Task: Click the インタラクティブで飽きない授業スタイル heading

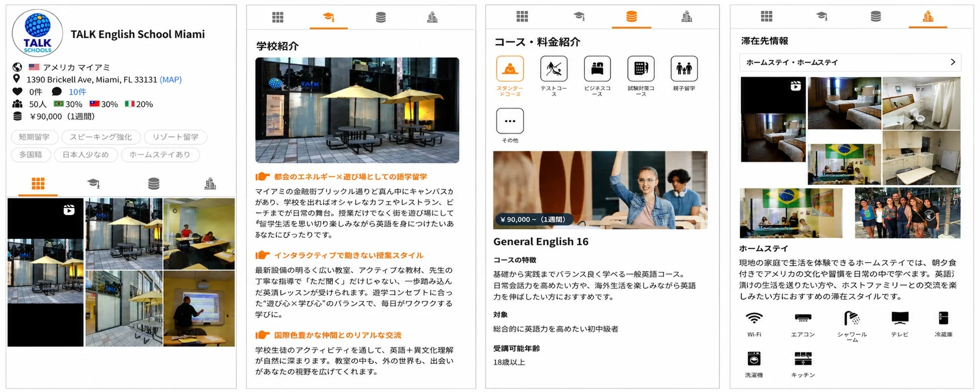Action: coord(349,255)
